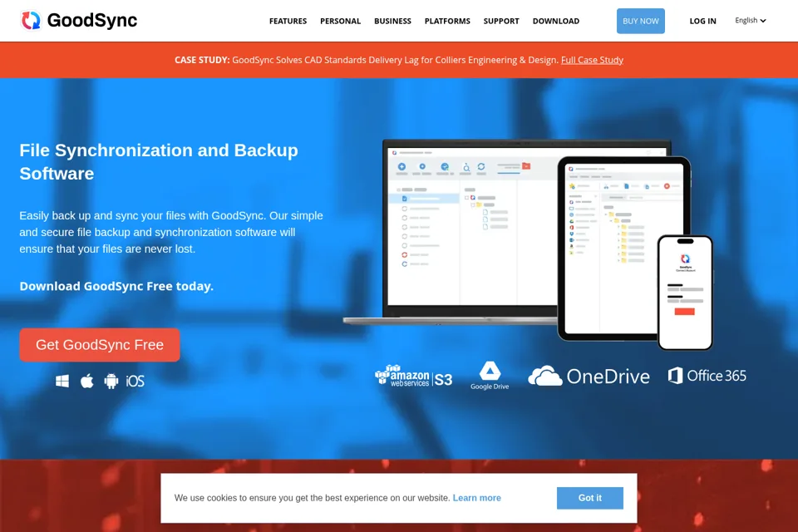Screen dimensions: 798x532
Task: Open the PERSONAL menu
Action: pyautogui.click(x=341, y=21)
